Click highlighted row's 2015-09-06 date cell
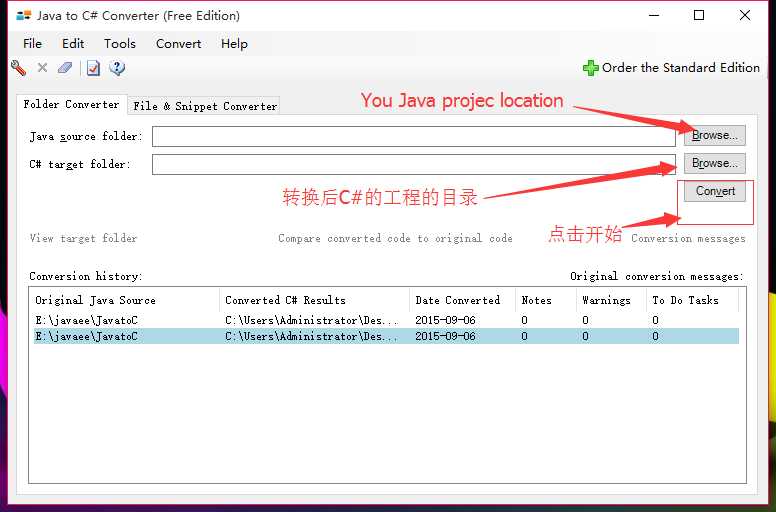The width and height of the screenshot is (776, 512). tap(445, 336)
